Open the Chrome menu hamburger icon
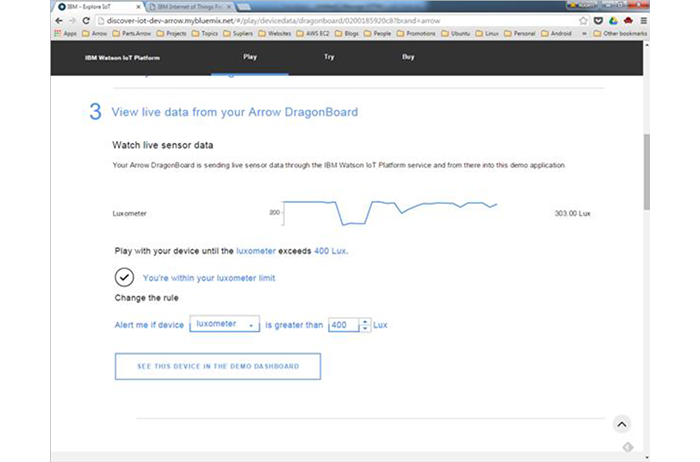Image resolution: width=700 pixels, height=462 pixels. pyautogui.click(x=643, y=21)
